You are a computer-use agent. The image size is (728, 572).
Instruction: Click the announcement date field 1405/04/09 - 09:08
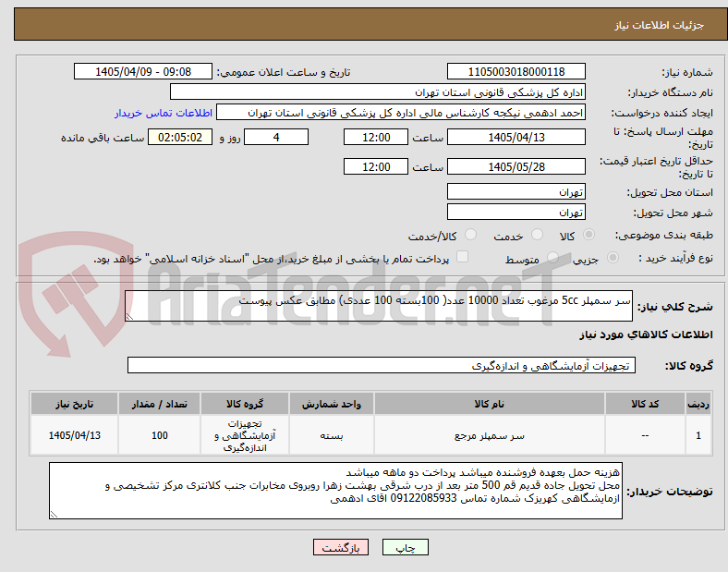pos(143,71)
